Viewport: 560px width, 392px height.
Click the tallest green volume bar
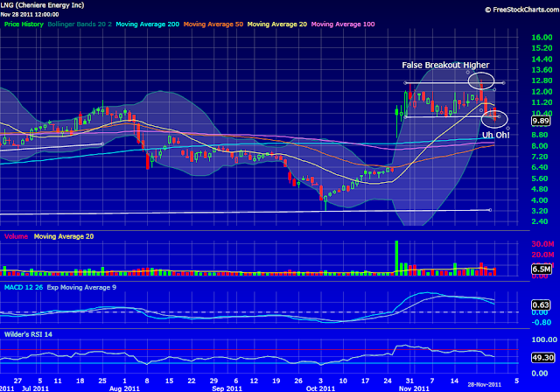[x=396, y=258]
